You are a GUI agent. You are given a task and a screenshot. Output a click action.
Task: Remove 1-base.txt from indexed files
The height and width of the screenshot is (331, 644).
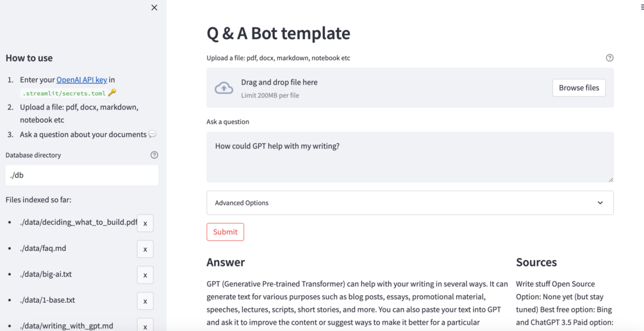point(145,301)
